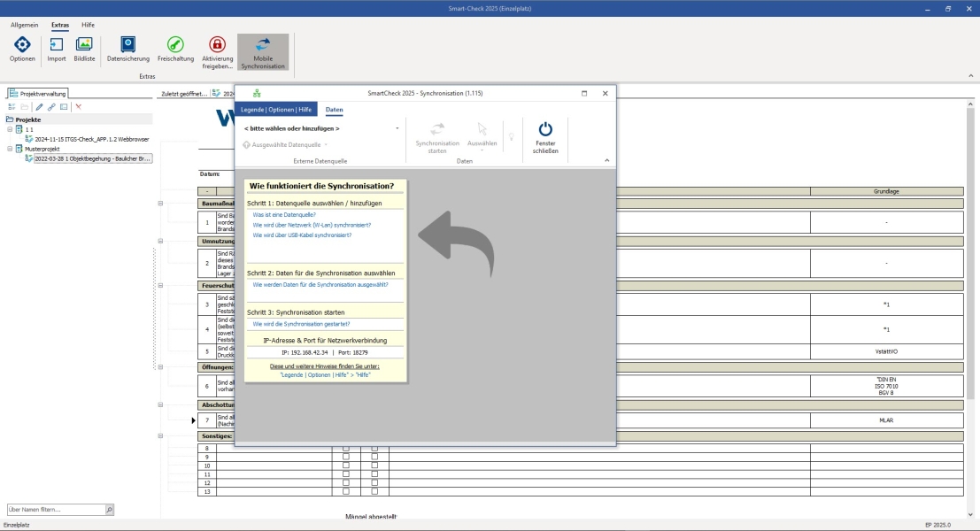Open the 'Legende | Optionen | Hilfe' tab

(276, 110)
